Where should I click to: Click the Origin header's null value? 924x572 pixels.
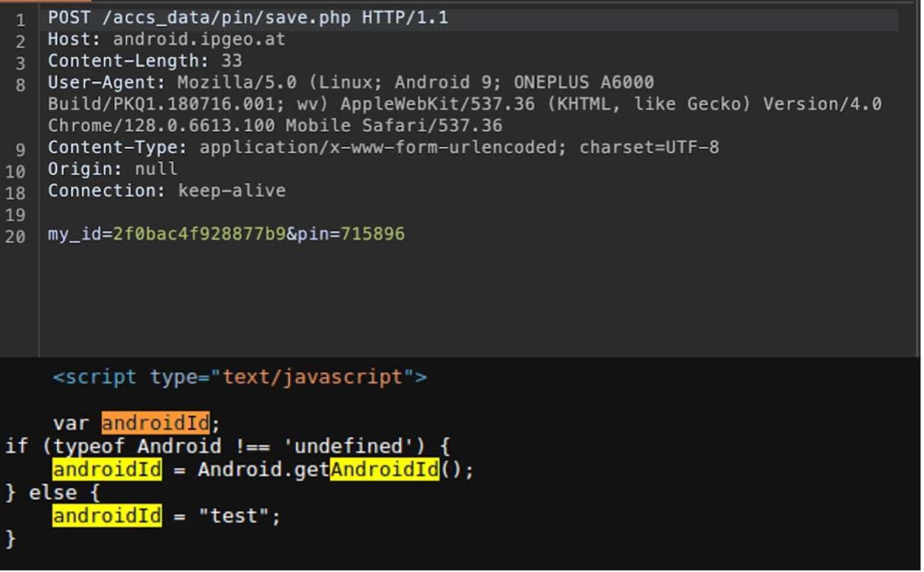pyautogui.click(x=156, y=169)
